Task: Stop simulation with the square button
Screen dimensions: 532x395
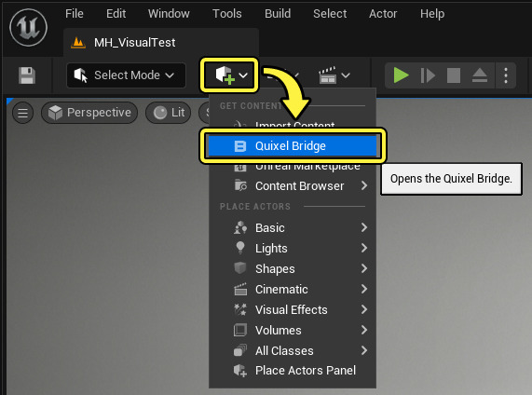Action: point(454,75)
